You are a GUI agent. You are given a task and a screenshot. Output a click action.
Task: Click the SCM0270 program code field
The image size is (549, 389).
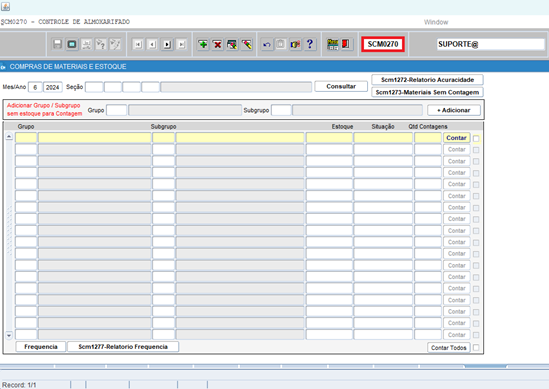(x=383, y=44)
